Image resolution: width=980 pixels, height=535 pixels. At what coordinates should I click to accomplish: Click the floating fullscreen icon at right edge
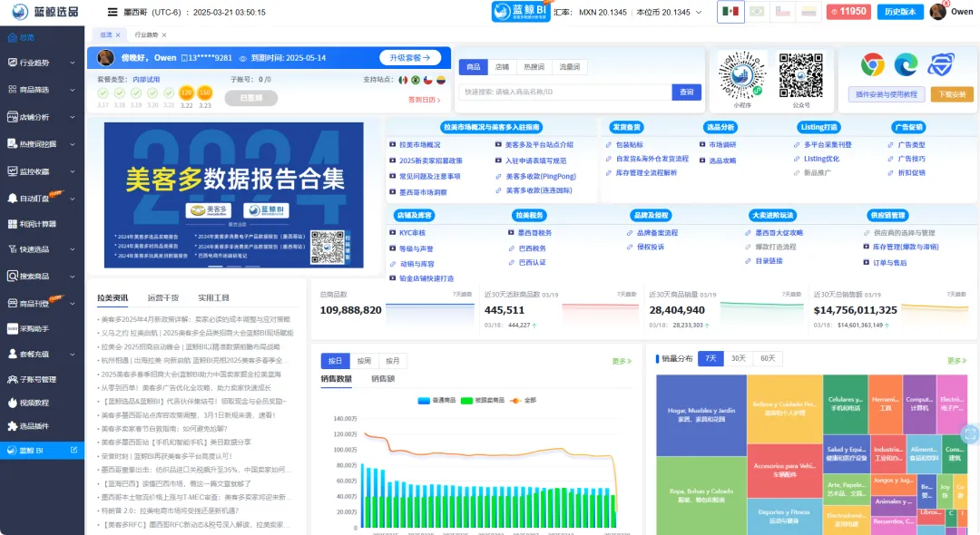pyautogui.click(x=970, y=433)
